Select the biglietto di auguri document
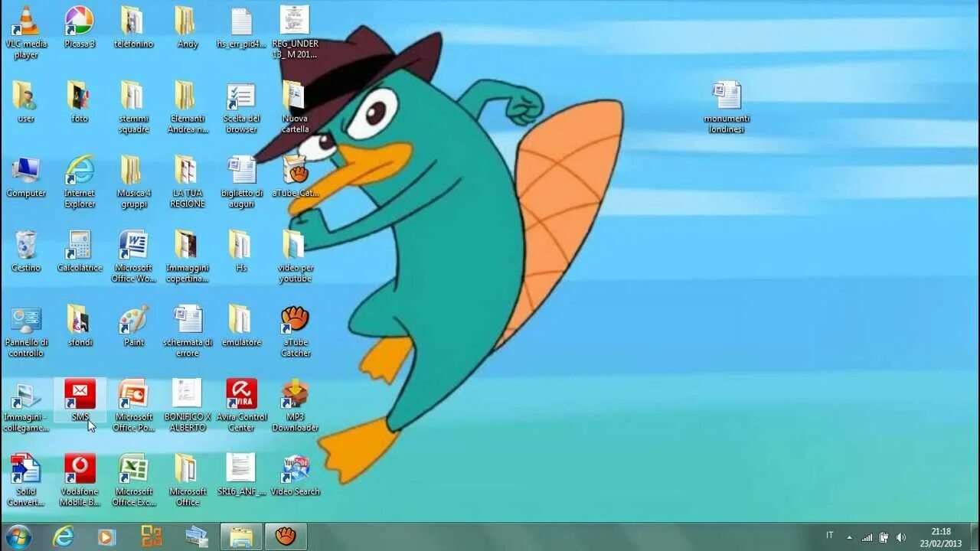This screenshot has height=551, width=980. click(x=241, y=181)
